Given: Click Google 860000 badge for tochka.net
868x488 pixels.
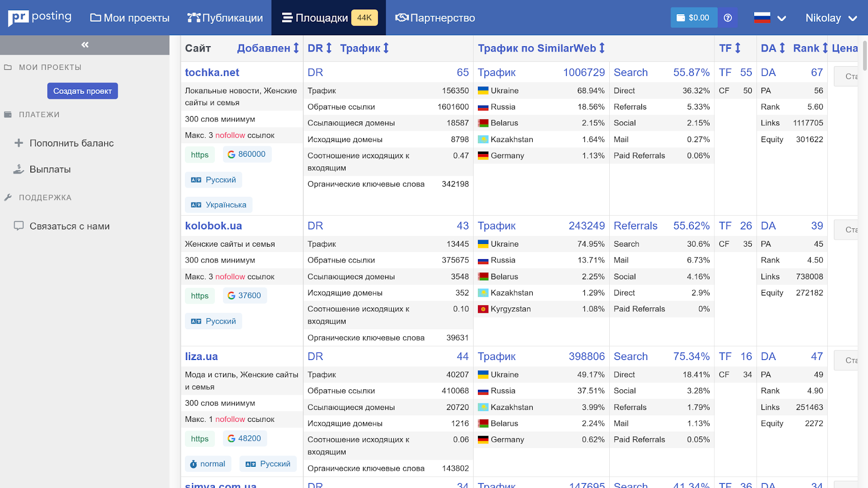Looking at the screenshot, I should pyautogui.click(x=247, y=155).
